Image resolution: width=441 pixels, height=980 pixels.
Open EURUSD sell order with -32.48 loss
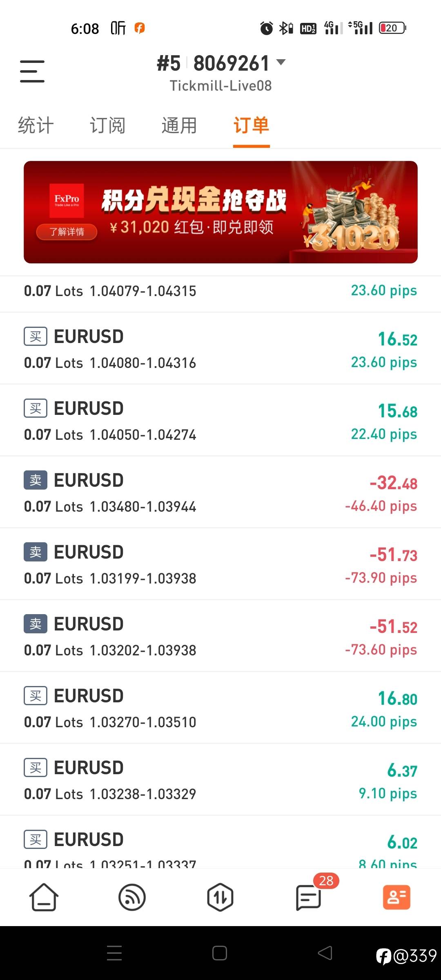[220, 492]
